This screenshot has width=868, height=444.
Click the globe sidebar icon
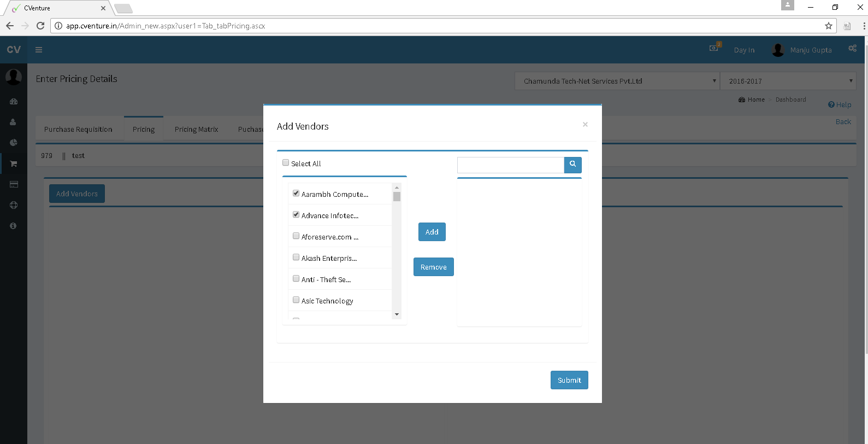click(x=14, y=205)
